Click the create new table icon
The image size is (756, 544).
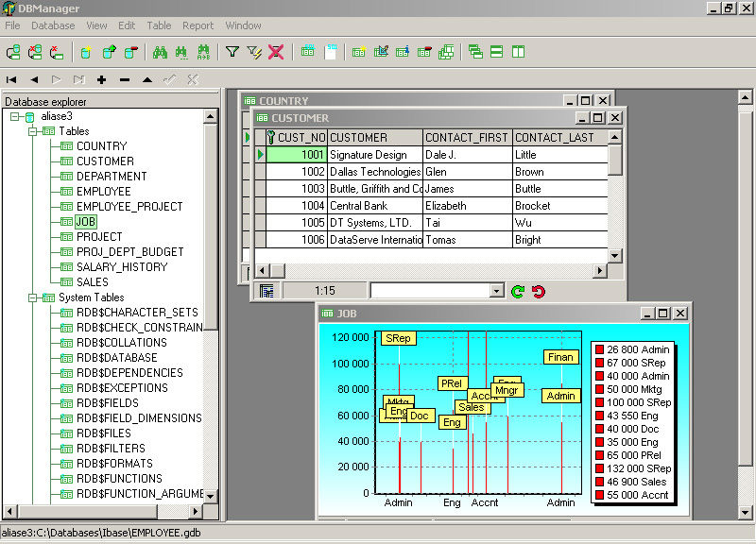[359, 52]
